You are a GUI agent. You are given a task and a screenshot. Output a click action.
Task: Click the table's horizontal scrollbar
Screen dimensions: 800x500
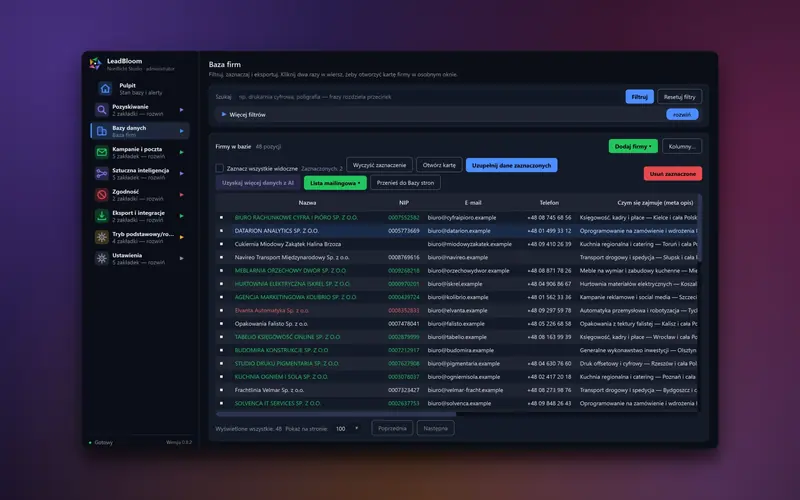click(336, 414)
